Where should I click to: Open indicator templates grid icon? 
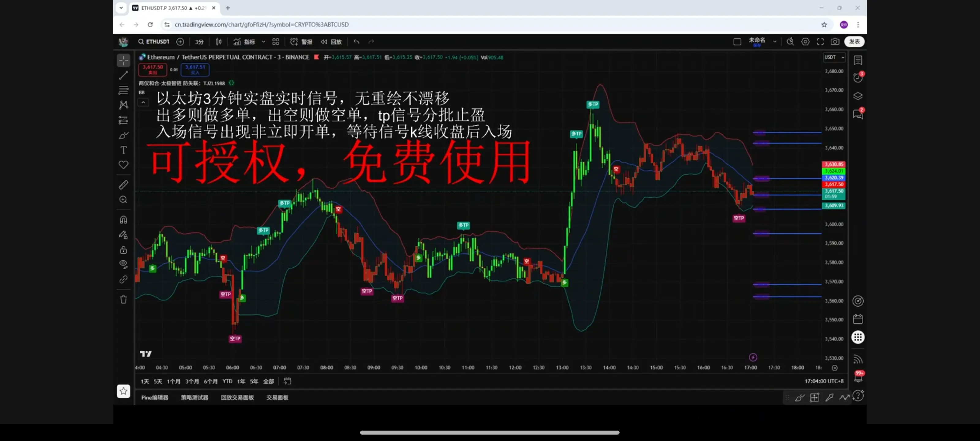coord(276,42)
